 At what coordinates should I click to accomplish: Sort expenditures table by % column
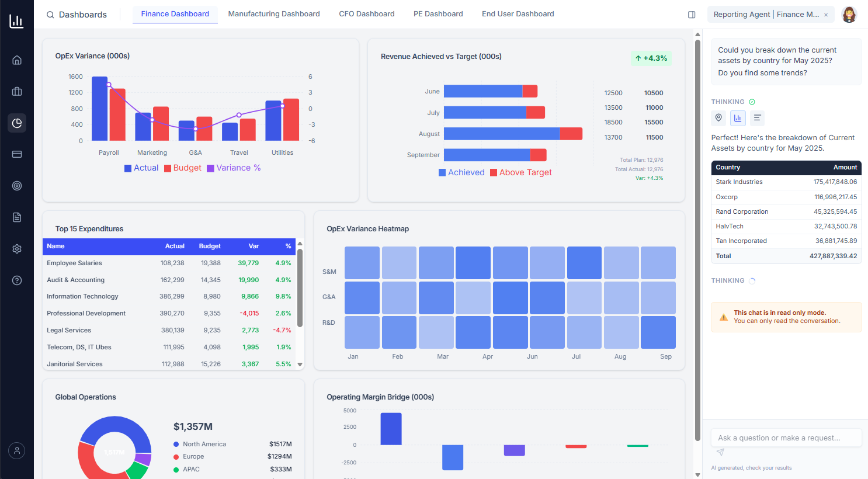(x=288, y=247)
